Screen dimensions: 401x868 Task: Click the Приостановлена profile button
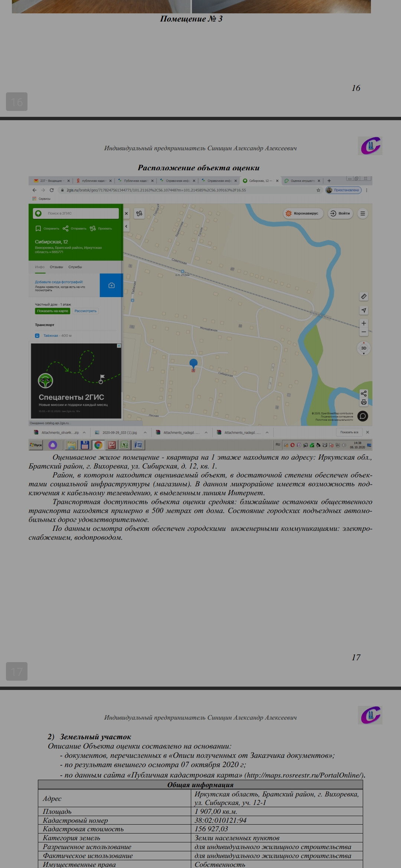[343, 190]
